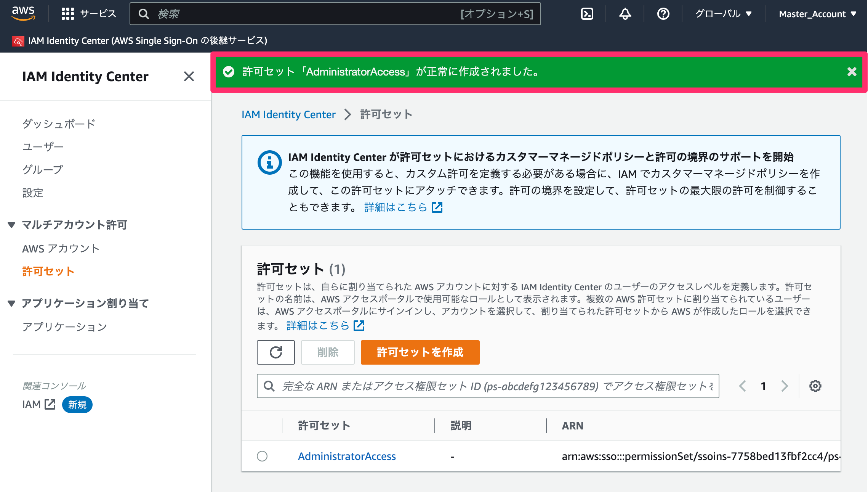Open the グローバル region dropdown
The height and width of the screenshot is (492, 868).
[723, 14]
